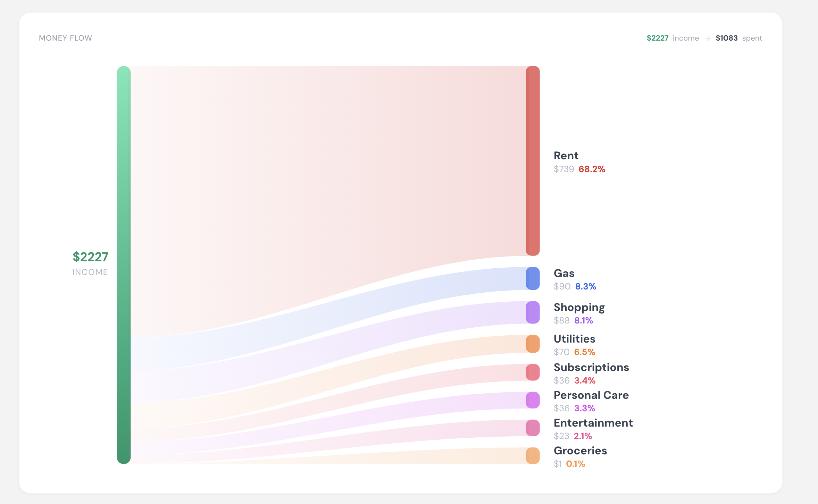Expand the Utilities category details
The image size is (818, 504).
click(574, 339)
